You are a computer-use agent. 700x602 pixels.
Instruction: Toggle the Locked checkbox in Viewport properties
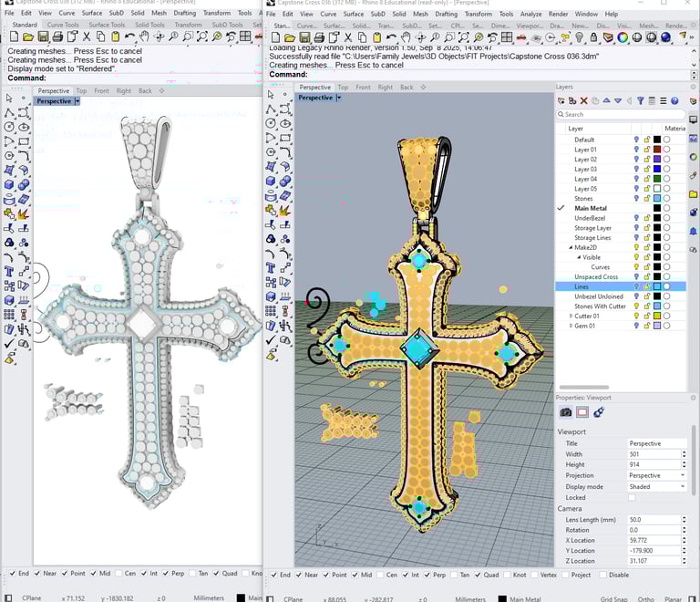632,498
